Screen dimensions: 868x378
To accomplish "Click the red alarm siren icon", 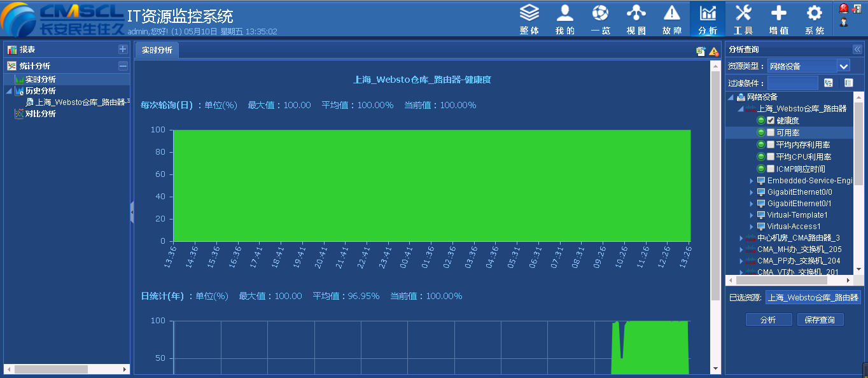I will click(x=844, y=8).
